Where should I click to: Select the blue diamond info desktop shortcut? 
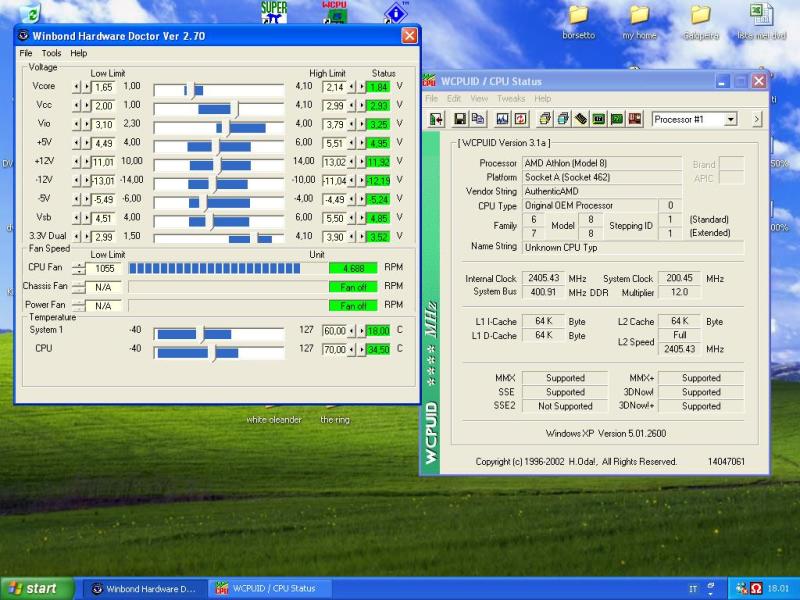[x=396, y=12]
